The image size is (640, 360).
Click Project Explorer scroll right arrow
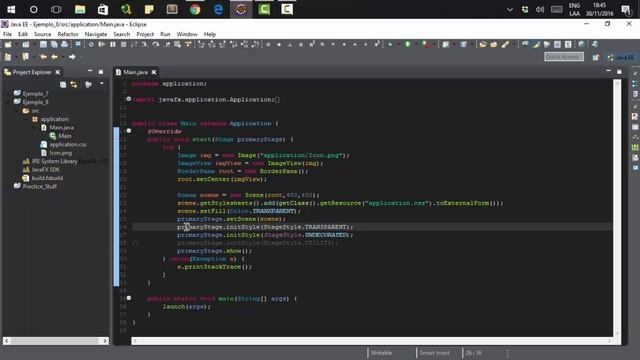[x=105, y=340]
